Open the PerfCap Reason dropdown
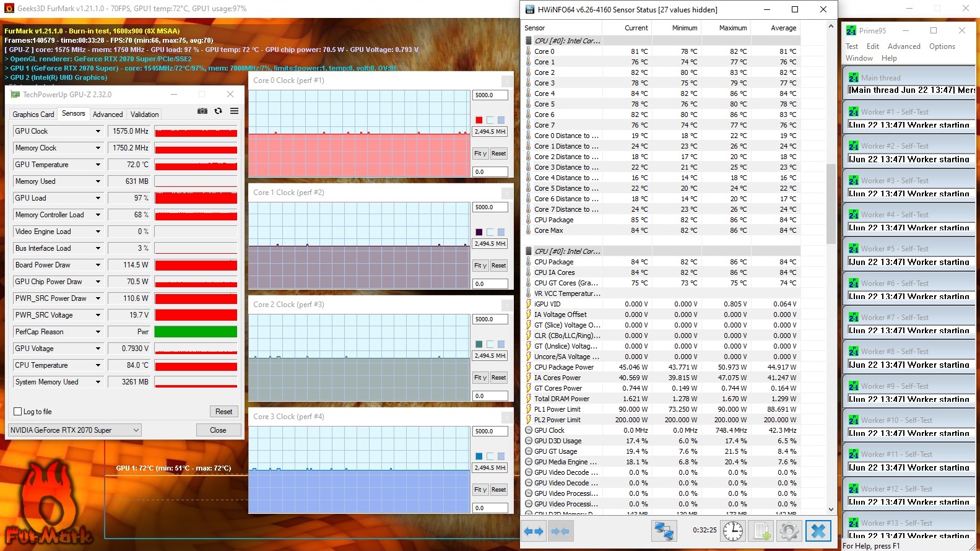980x551 pixels. coord(98,332)
